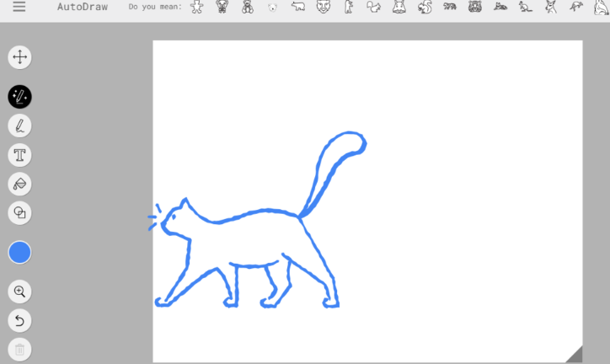The height and width of the screenshot is (364, 610).
Task: Click the Delete trash can button
Action: pyautogui.click(x=20, y=350)
